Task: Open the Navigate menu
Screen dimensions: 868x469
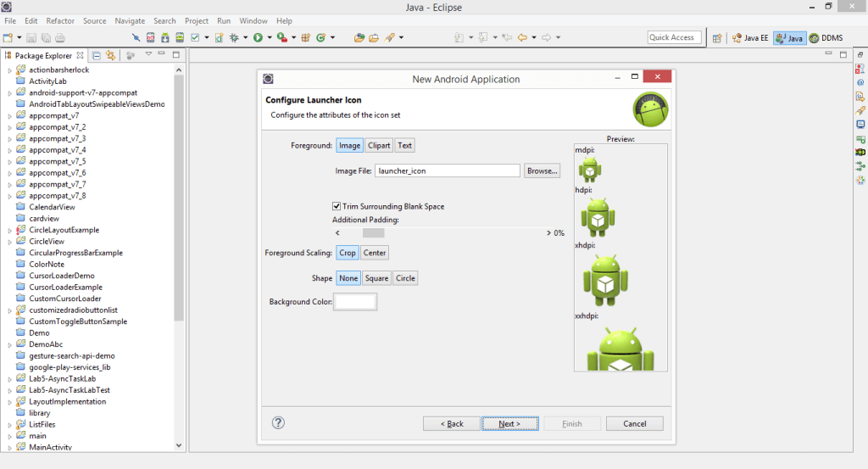Action: [130, 21]
